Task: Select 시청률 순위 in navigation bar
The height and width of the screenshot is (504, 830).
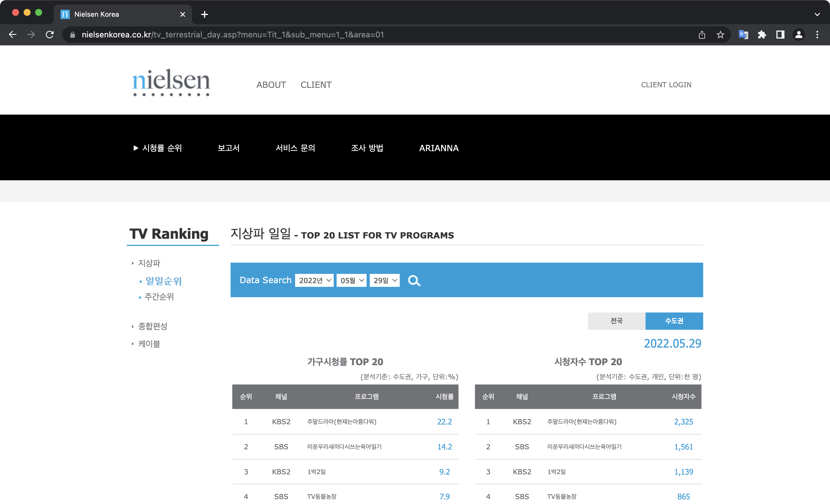Action: coord(162,148)
